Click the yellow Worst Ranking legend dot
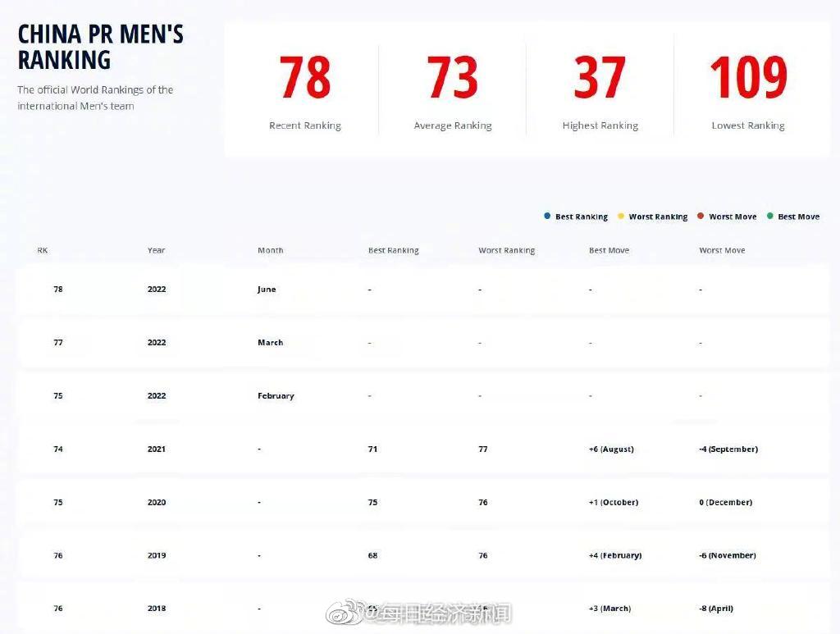 621,216
